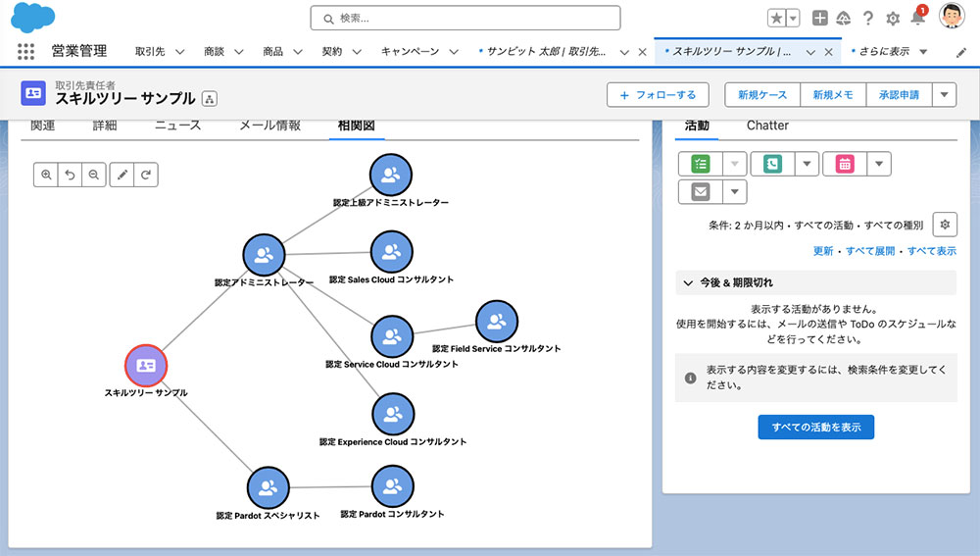
Task: Open the activity filter settings gear
Action: point(945,225)
